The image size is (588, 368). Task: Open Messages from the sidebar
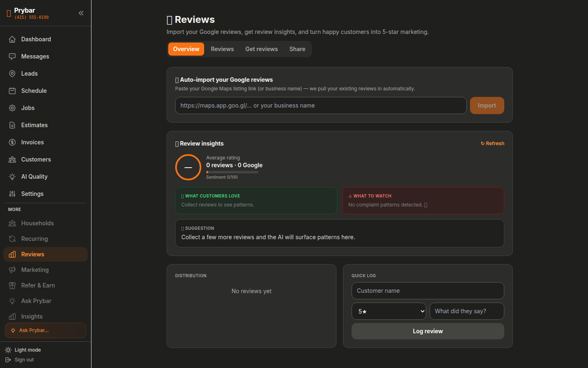[45, 56]
